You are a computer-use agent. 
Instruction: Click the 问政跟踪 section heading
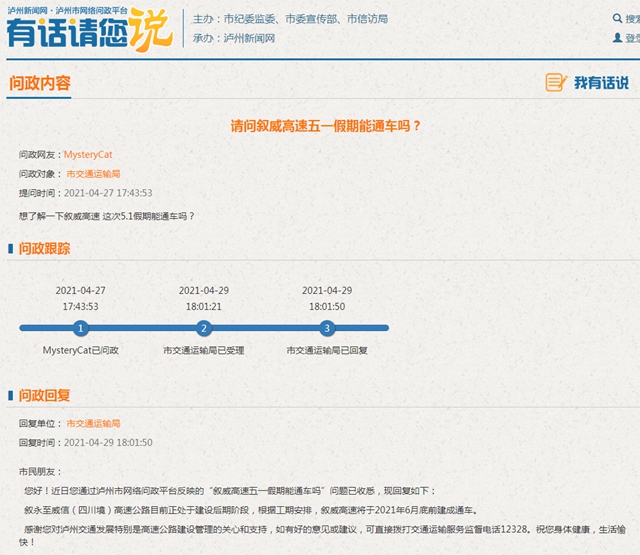[x=44, y=249]
